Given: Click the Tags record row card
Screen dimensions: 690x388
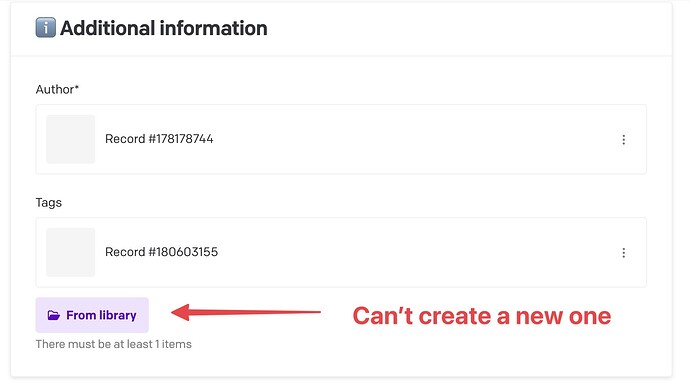Looking at the screenshot, I should point(341,252).
